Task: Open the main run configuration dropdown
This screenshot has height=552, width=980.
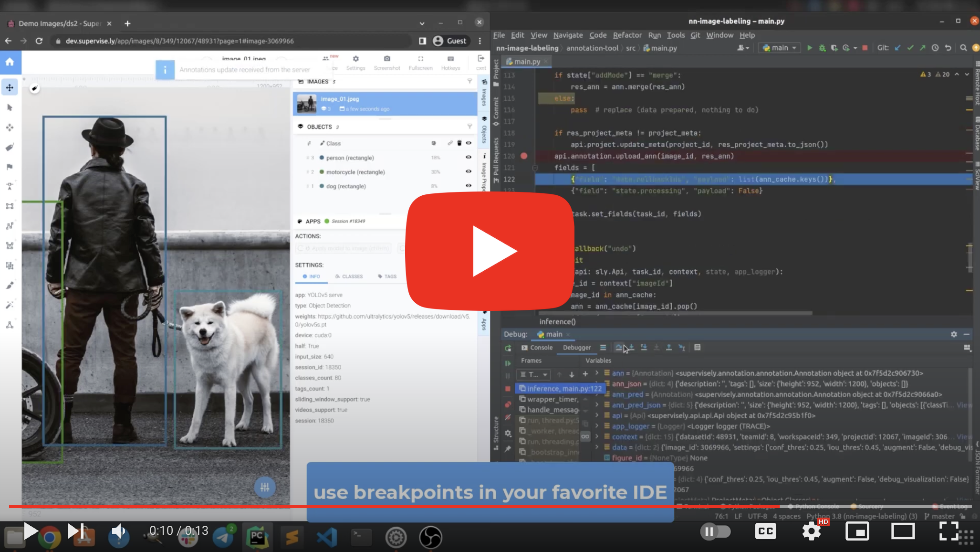Action: click(x=780, y=48)
